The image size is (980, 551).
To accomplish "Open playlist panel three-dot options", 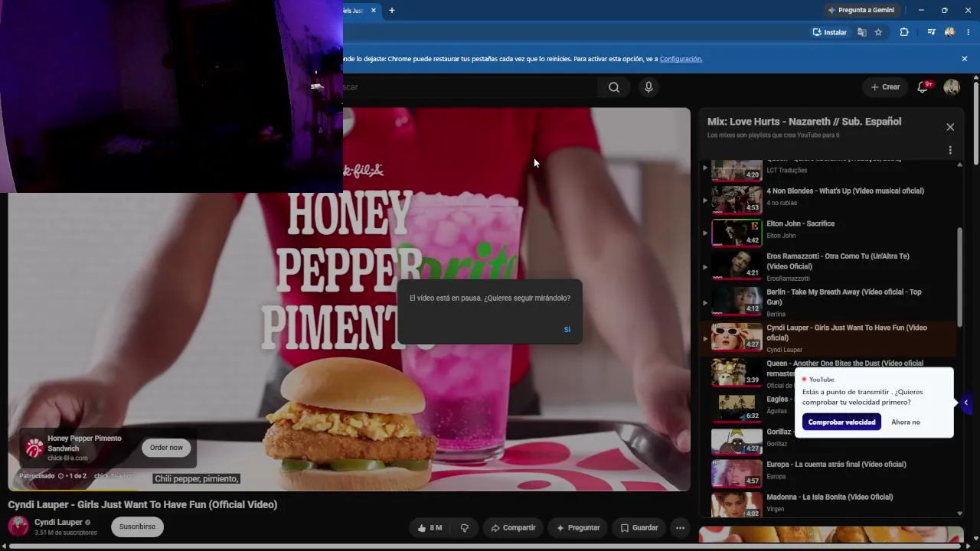I will point(950,151).
